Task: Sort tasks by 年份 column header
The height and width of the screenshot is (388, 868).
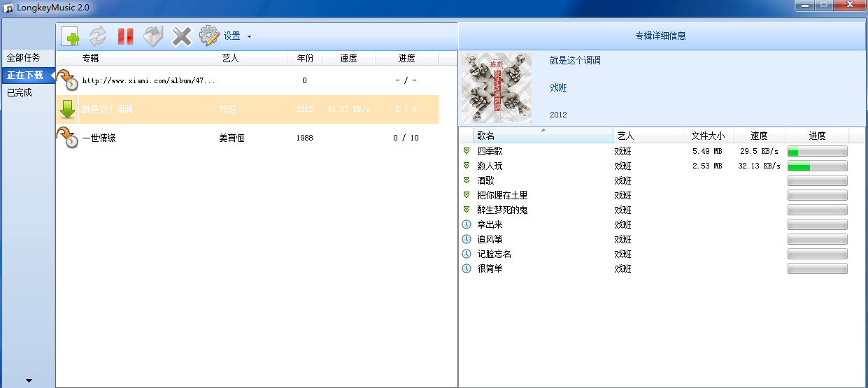Action: coord(305,58)
